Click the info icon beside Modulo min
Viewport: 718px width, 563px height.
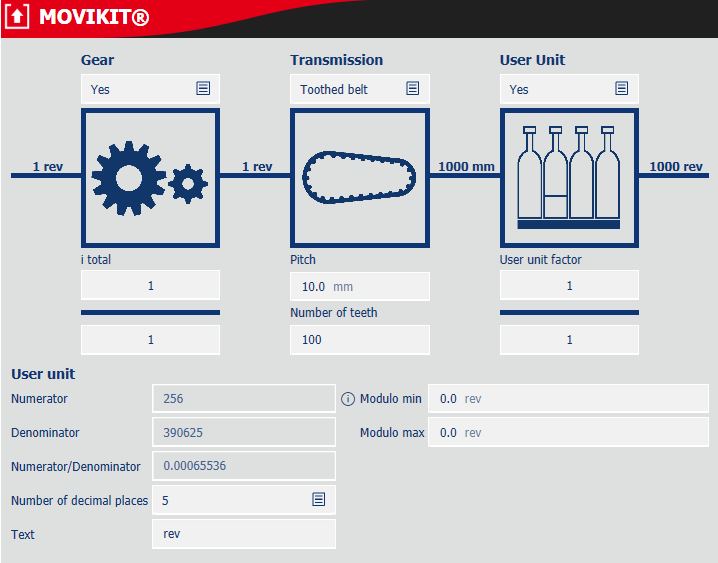point(348,399)
